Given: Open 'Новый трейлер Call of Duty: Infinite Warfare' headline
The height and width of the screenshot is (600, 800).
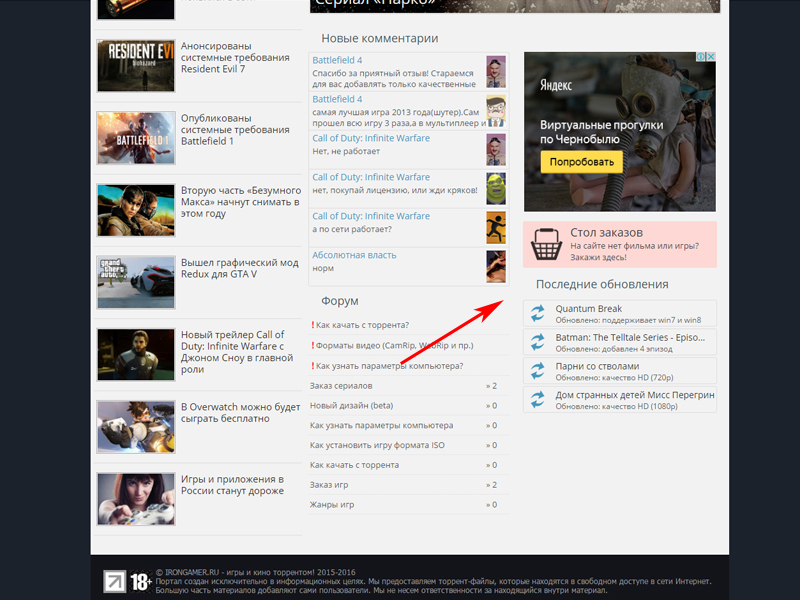Looking at the screenshot, I should (237, 352).
